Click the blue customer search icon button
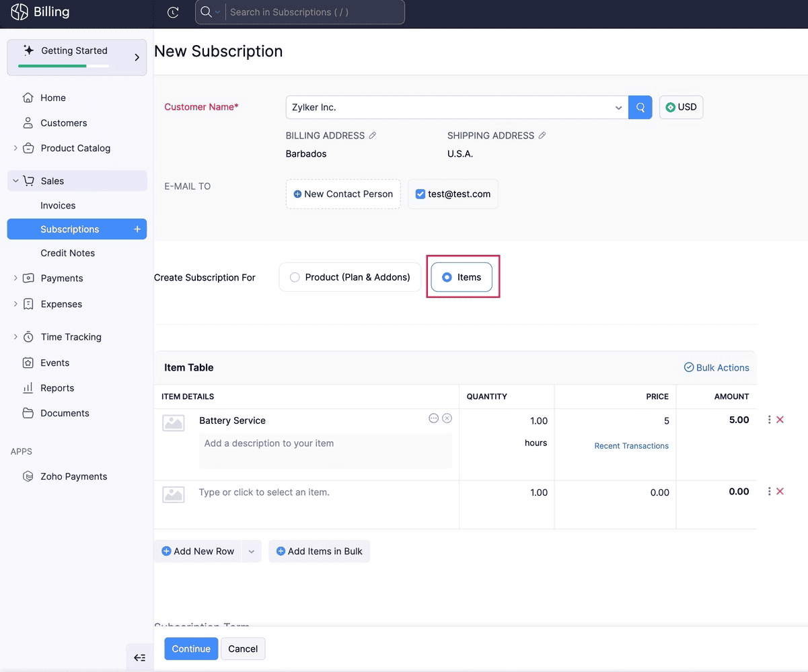Viewport: 808px width, 672px height. coord(640,108)
